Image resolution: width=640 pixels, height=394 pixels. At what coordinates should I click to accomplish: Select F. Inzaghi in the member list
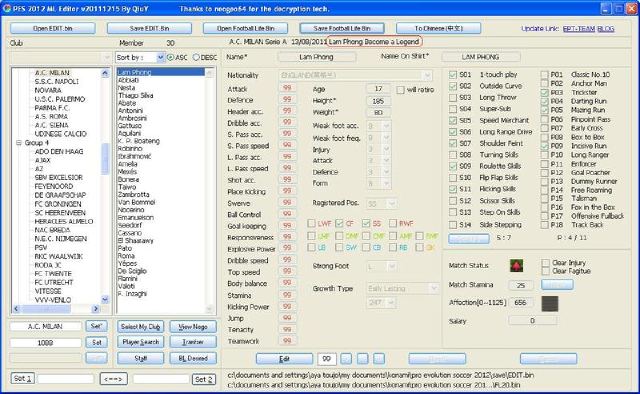(x=132, y=294)
